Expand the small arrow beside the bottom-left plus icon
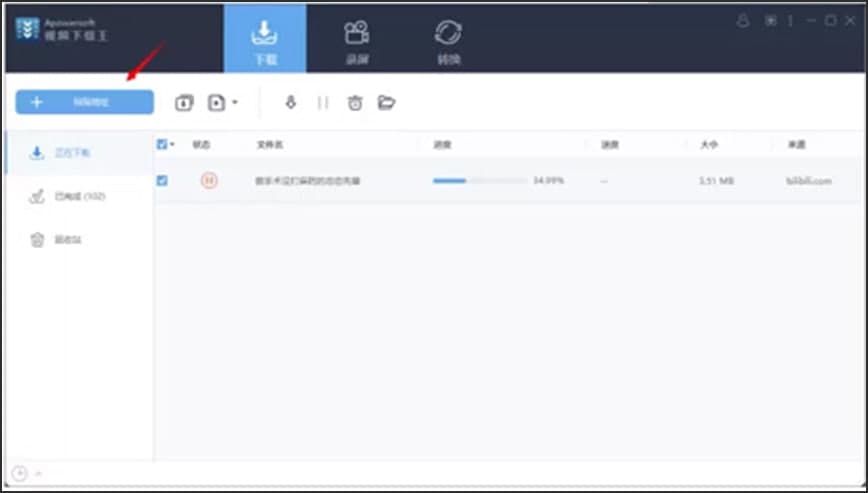 click(39, 474)
